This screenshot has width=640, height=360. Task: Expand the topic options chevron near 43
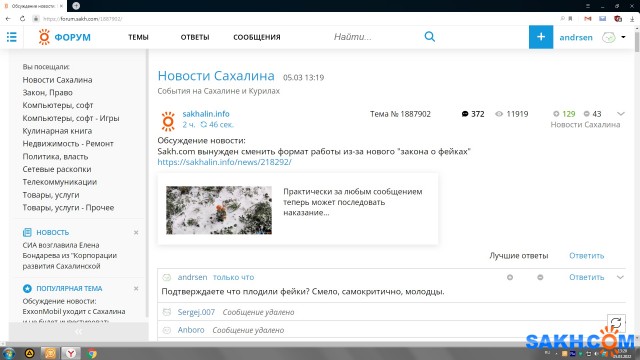(620, 114)
